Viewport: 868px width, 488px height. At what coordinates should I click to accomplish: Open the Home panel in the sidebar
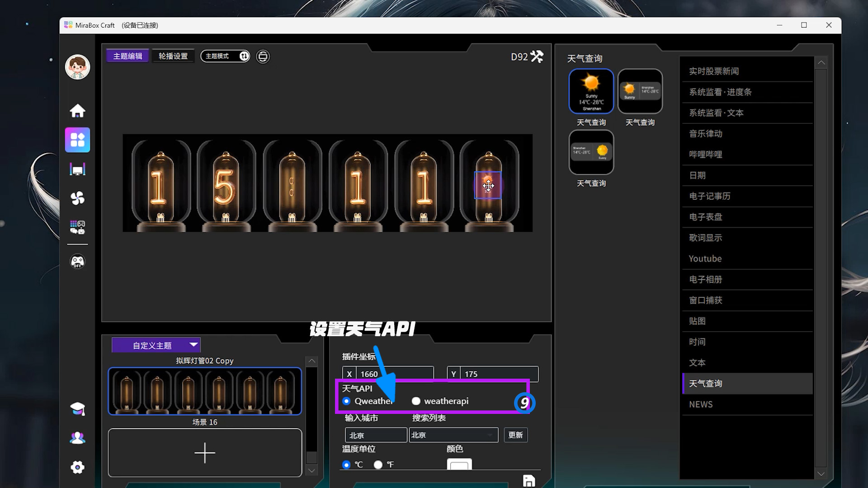[x=77, y=110]
